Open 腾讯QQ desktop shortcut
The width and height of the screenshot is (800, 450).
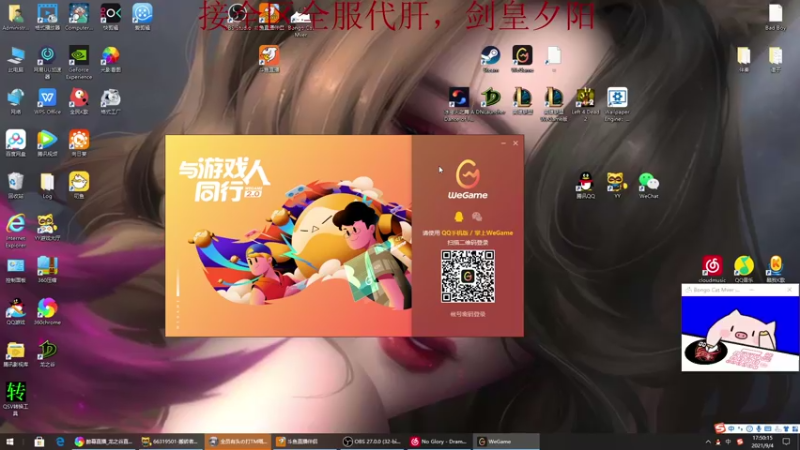coord(585,186)
